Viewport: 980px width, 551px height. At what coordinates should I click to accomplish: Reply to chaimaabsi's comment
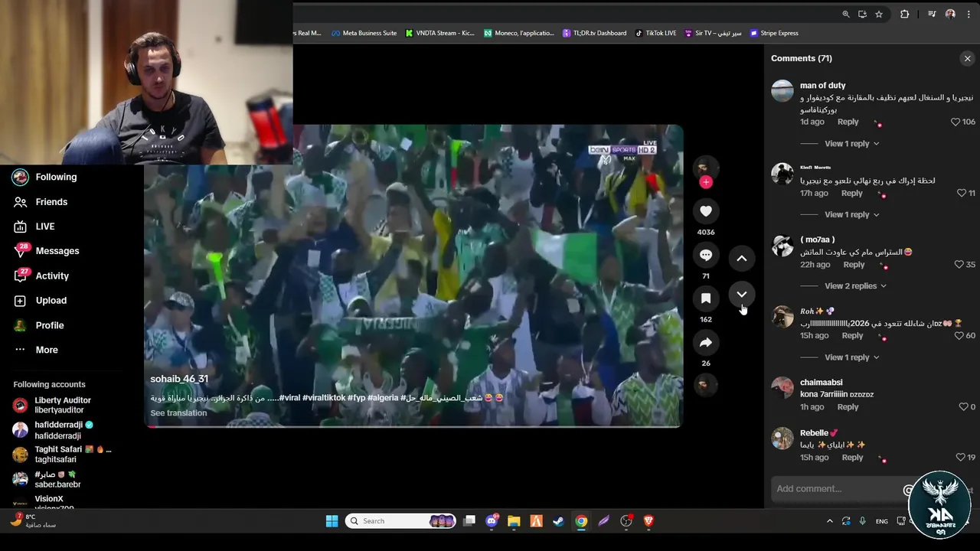pos(848,407)
